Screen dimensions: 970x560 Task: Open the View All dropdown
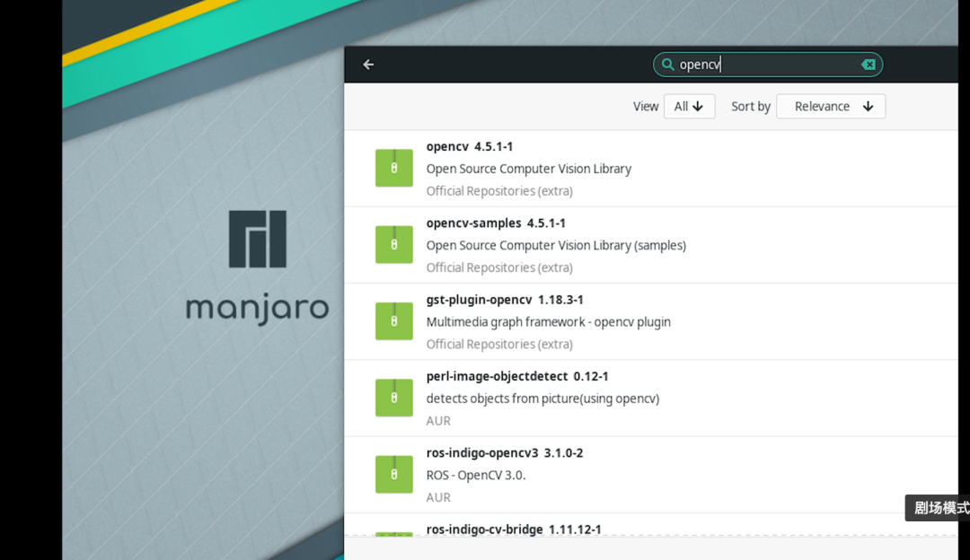[689, 106]
